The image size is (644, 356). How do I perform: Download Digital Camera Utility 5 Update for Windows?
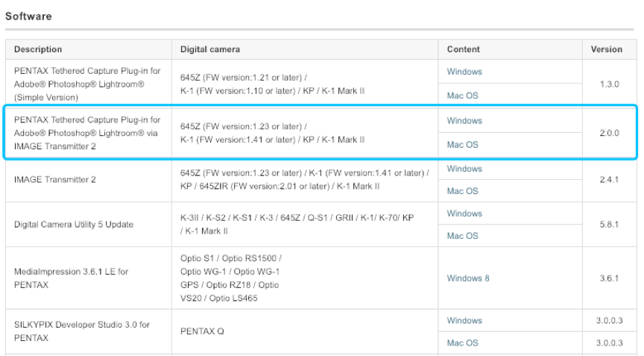464,213
